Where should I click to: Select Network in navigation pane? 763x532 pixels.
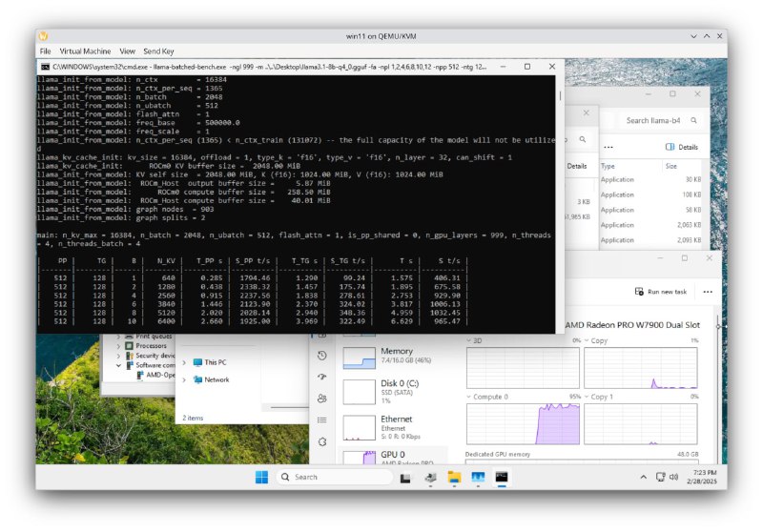211,379
